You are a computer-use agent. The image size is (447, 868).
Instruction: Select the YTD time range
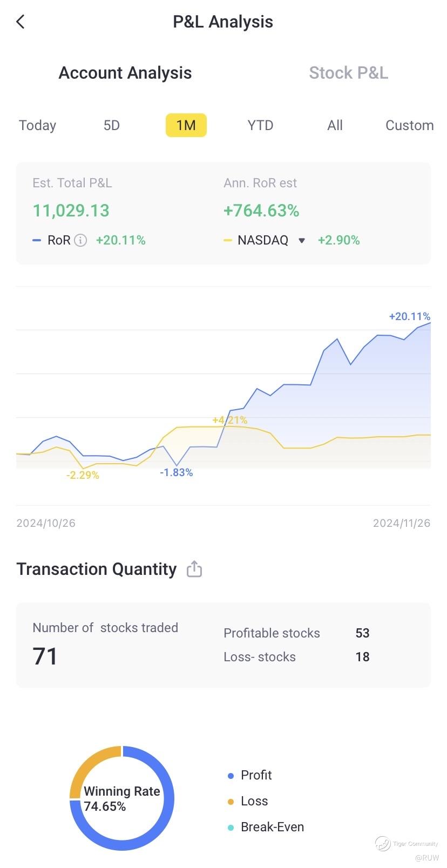coord(260,125)
